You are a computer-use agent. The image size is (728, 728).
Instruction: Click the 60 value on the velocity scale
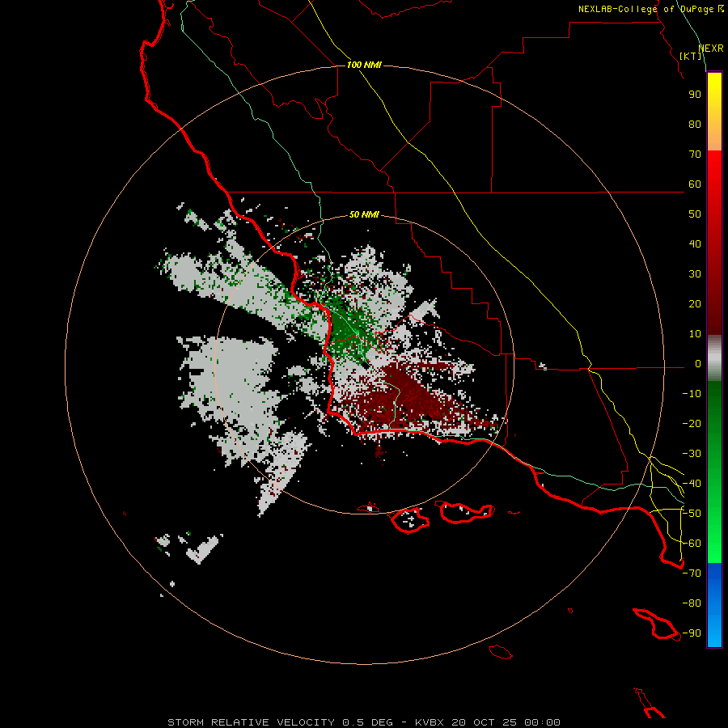coord(695,184)
